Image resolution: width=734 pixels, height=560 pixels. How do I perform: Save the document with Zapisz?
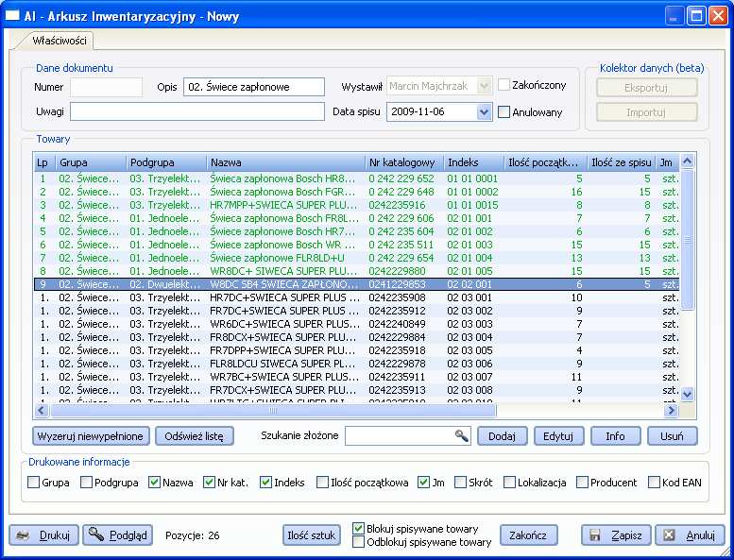(616, 535)
